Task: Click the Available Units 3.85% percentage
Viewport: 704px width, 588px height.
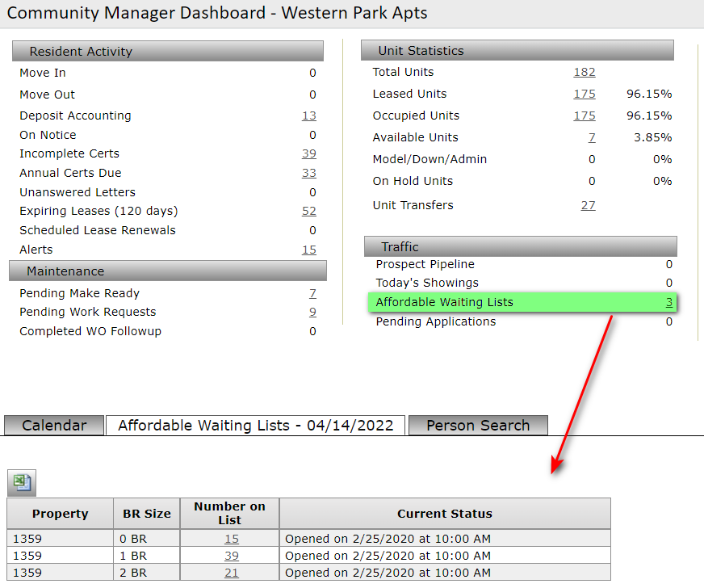Action: (653, 137)
